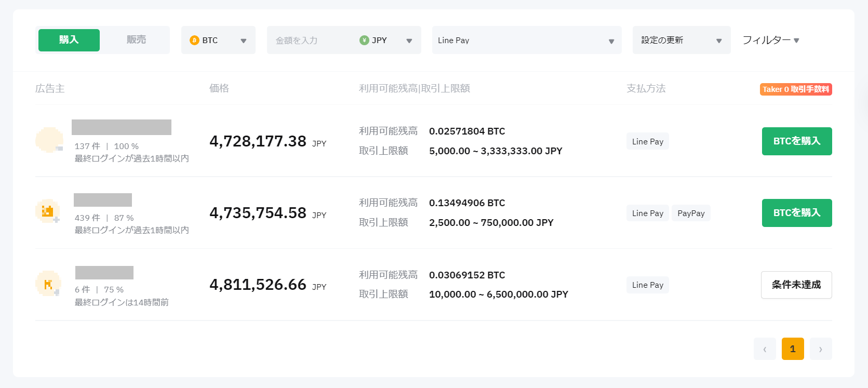Switch to the 販売 (Sell) tab
Image resolution: width=868 pixels, height=388 pixels.
[x=136, y=40]
